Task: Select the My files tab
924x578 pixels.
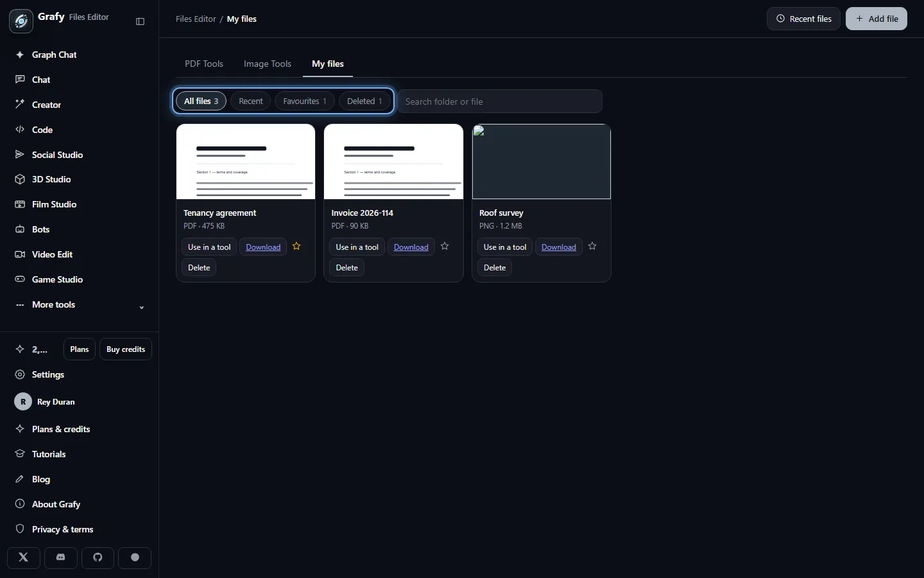Action: click(x=328, y=64)
